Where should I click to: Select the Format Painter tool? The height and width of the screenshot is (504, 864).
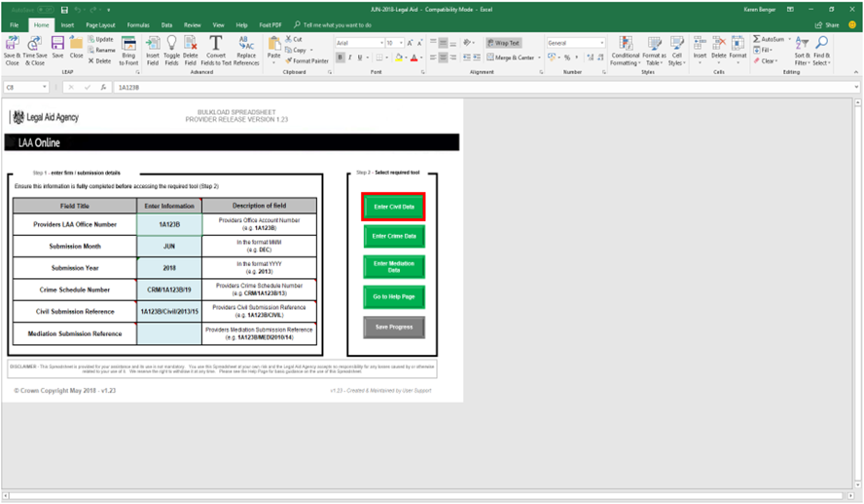[x=307, y=61]
